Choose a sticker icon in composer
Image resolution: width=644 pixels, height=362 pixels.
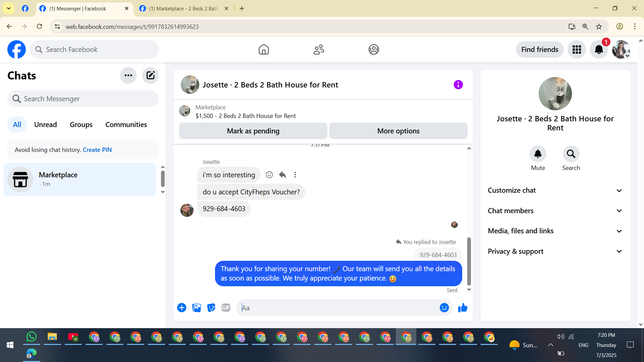click(211, 308)
